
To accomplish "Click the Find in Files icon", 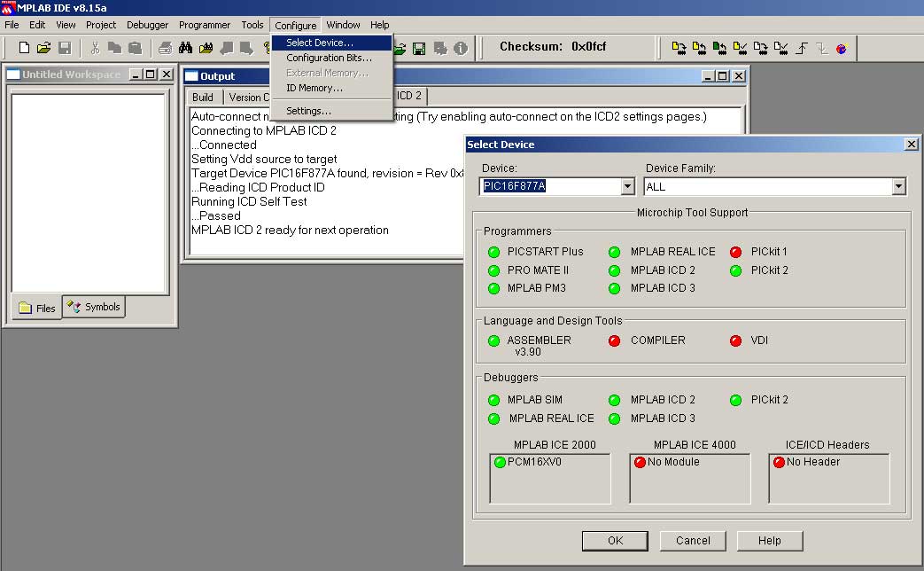I will click(206, 48).
